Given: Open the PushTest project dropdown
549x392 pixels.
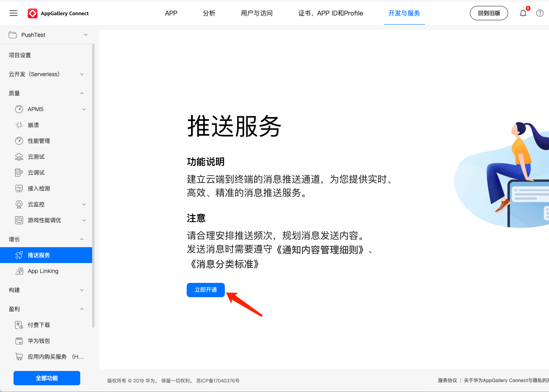Looking at the screenshot, I should [86, 35].
